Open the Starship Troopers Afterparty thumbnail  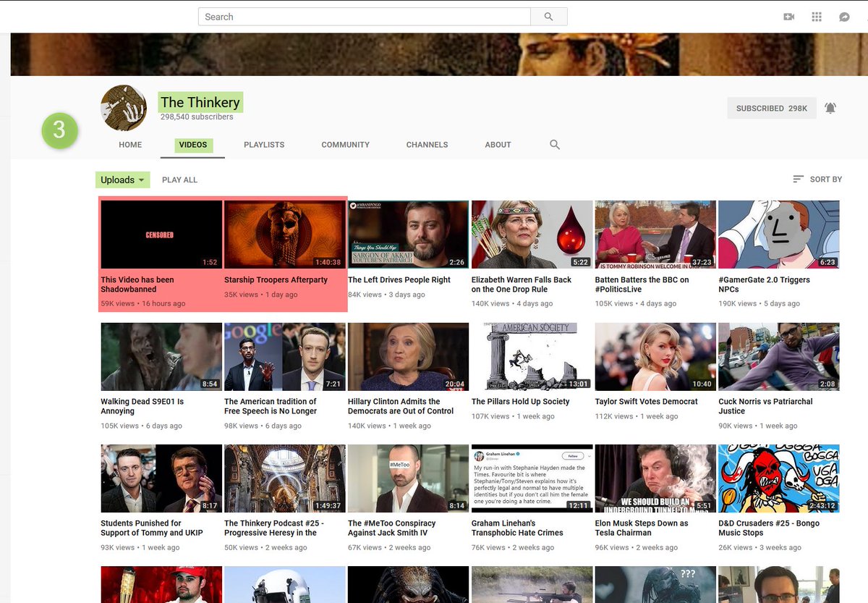coord(285,235)
